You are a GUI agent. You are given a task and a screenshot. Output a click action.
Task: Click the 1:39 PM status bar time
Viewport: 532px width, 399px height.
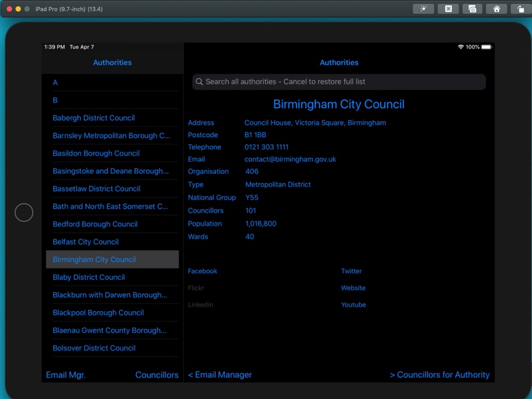[54, 47]
